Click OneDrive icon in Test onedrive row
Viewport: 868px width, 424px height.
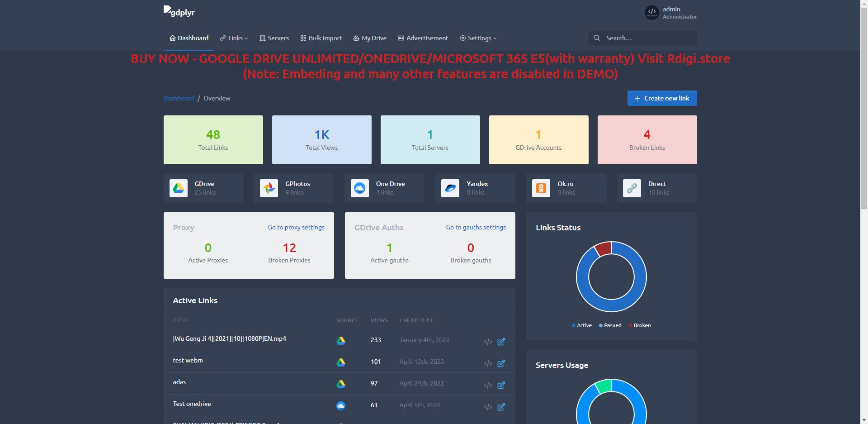[x=341, y=405]
